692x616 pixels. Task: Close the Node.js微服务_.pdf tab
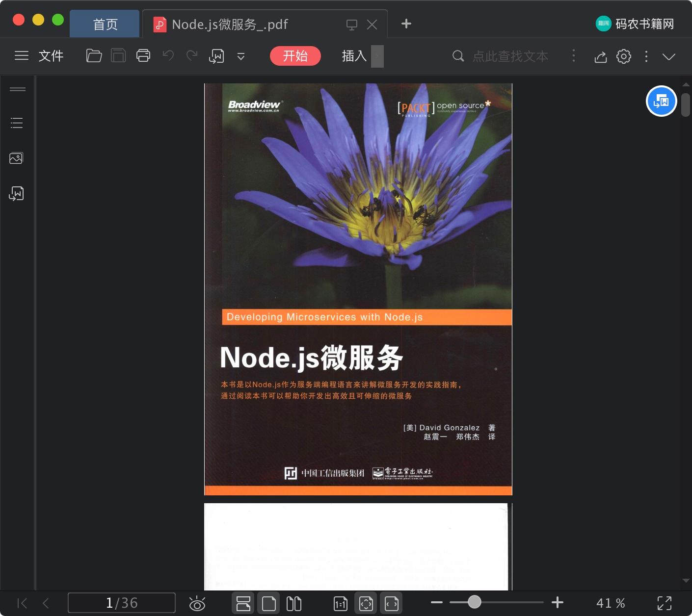[372, 25]
